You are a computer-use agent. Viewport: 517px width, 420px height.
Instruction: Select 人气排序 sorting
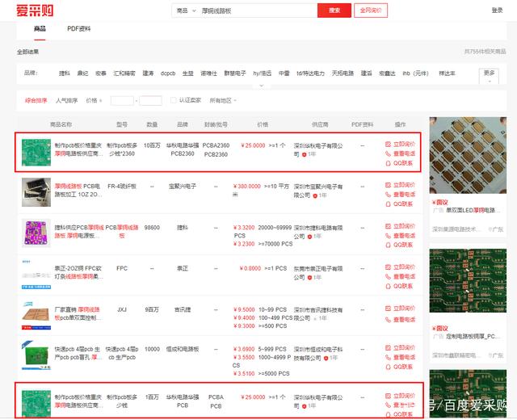point(66,100)
